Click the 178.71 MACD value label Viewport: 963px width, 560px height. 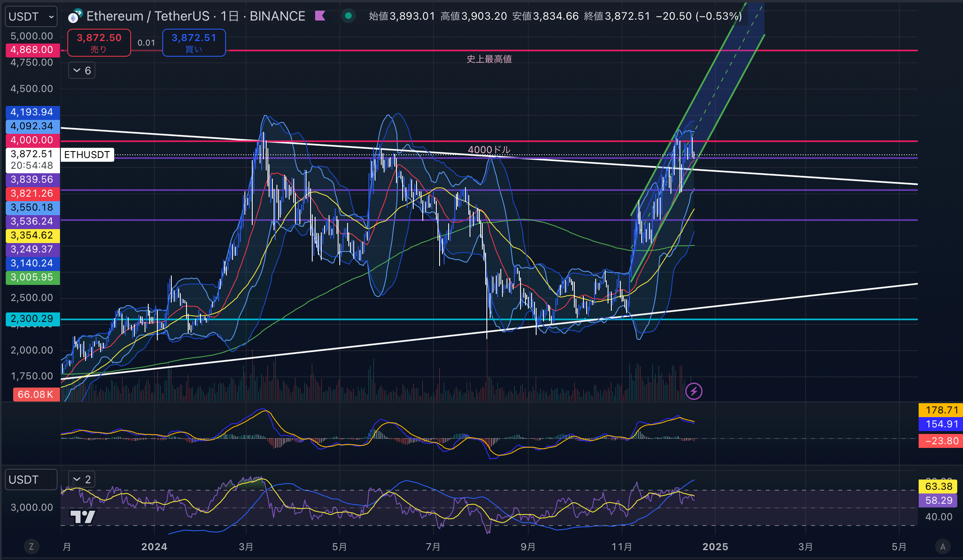pos(940,410)
